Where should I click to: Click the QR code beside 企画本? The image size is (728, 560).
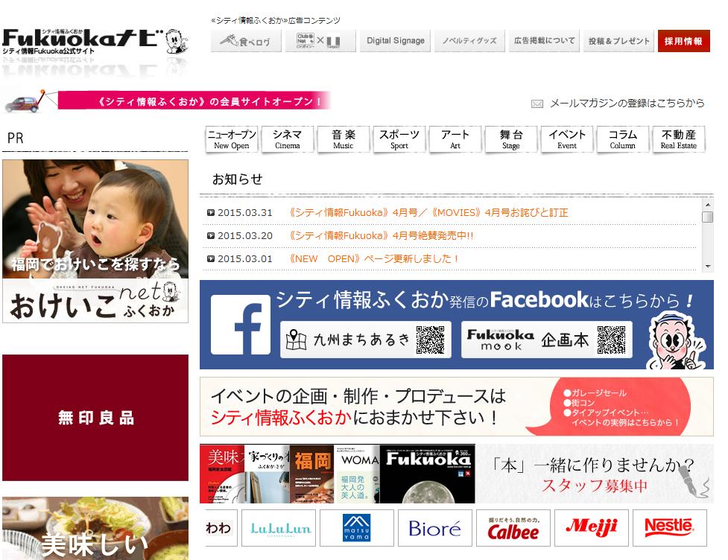coord(611,340)
